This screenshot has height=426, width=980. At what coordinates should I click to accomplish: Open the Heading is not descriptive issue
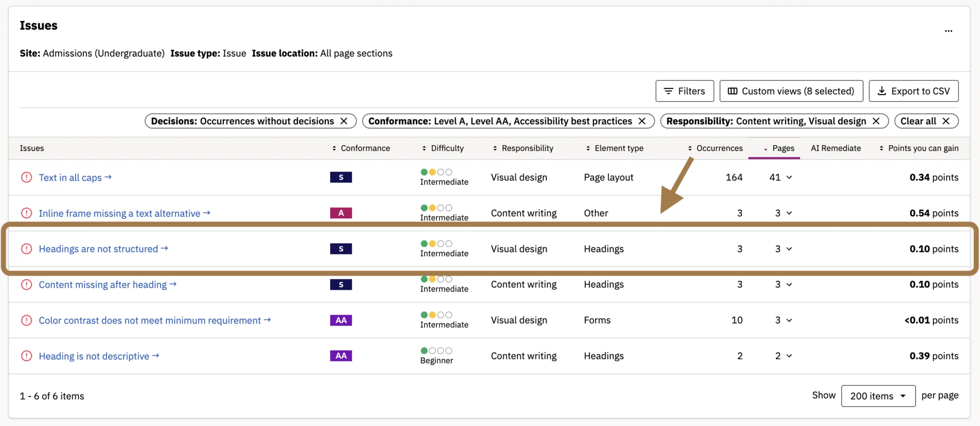coord(99,356)
